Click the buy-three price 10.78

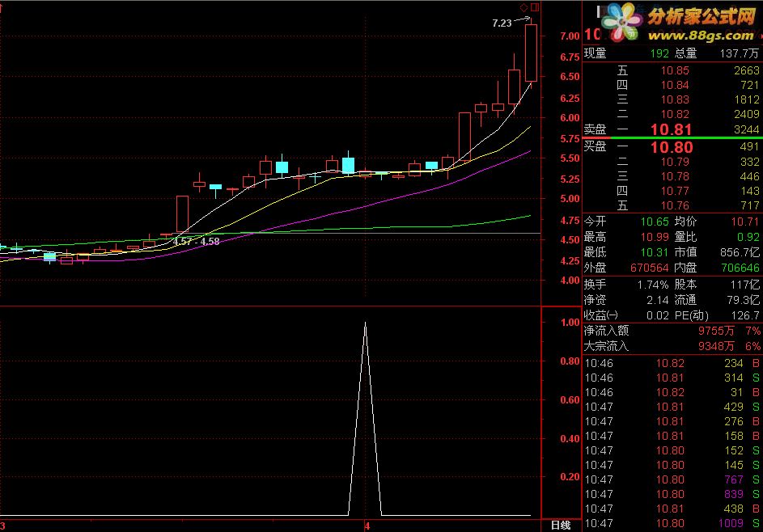(675, 176)
